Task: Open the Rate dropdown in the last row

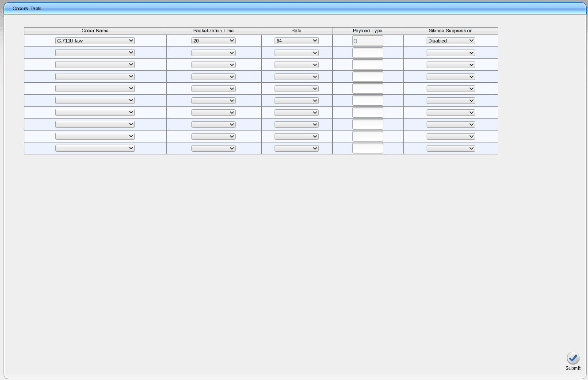Action: tap(297, 148)
